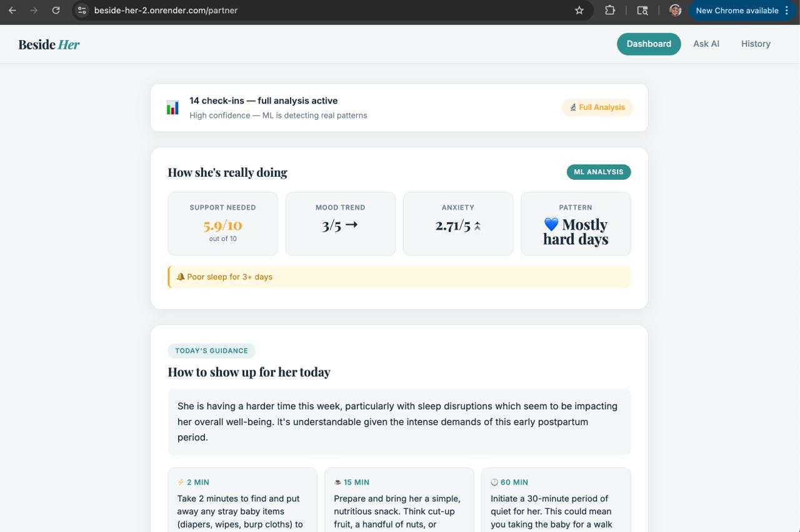Go to the History tab

(756, 44)
